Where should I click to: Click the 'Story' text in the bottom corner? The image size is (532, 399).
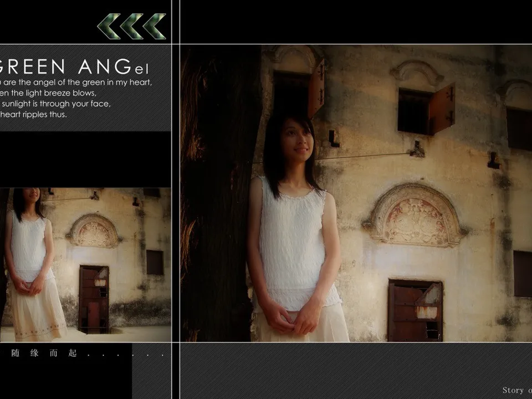(x=513, y=390)
